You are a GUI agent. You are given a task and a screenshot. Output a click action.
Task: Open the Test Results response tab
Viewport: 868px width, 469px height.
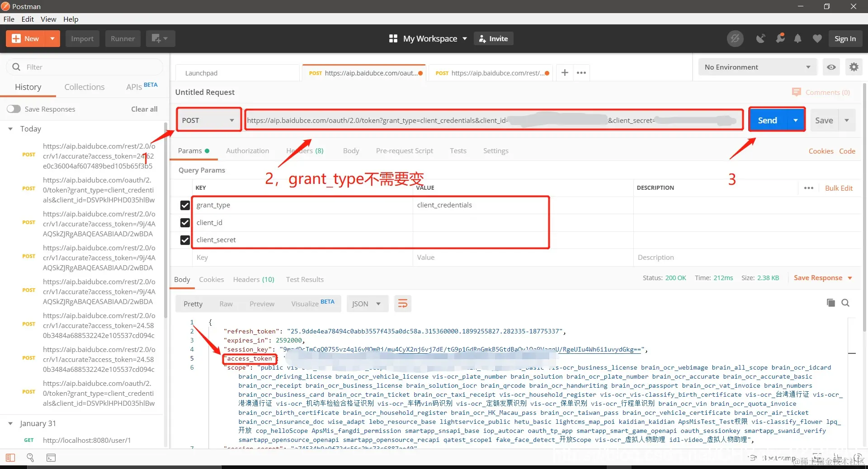[305, 279]
